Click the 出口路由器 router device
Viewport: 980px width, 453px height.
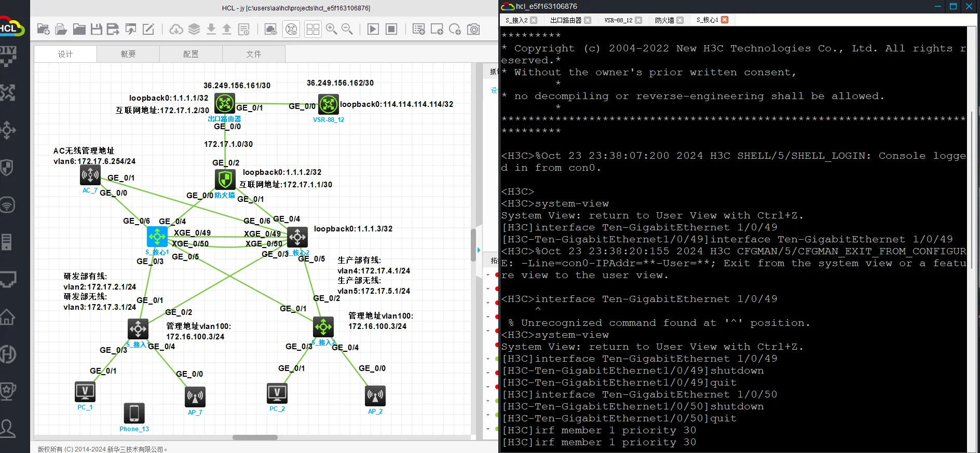click(x=225, y=104)
